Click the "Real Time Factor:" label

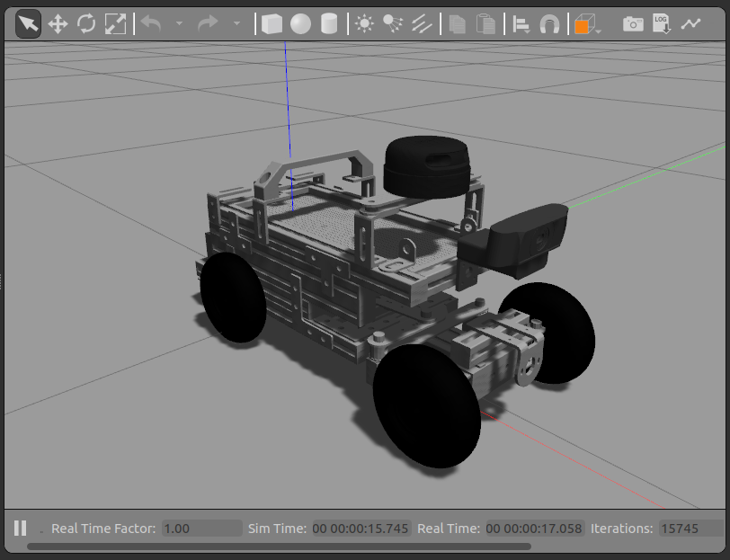103,529
